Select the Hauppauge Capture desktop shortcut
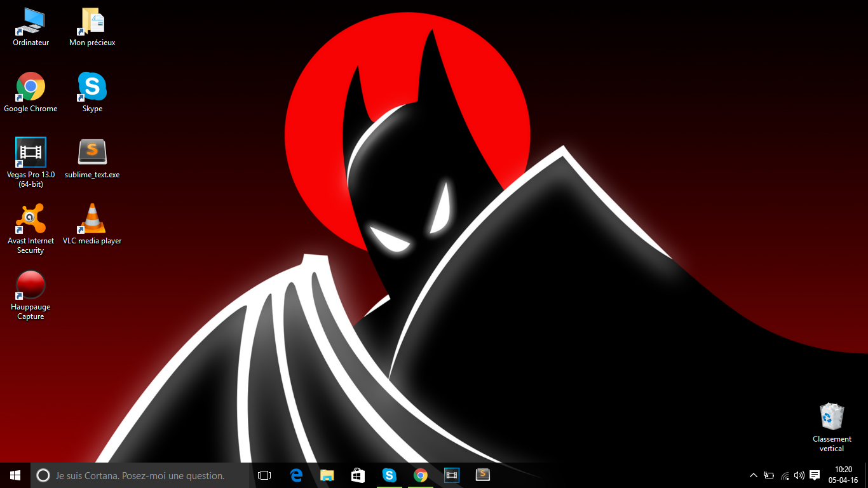 [x=31, y=295]
